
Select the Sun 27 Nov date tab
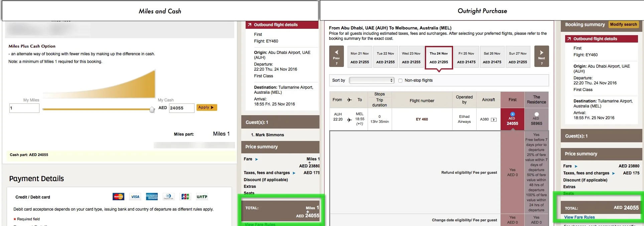[518, 57]
